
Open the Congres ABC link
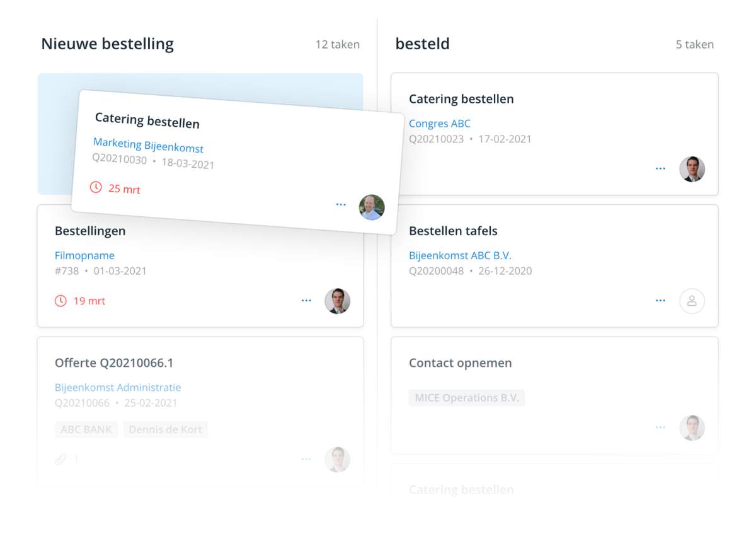(x=439, y=124)
